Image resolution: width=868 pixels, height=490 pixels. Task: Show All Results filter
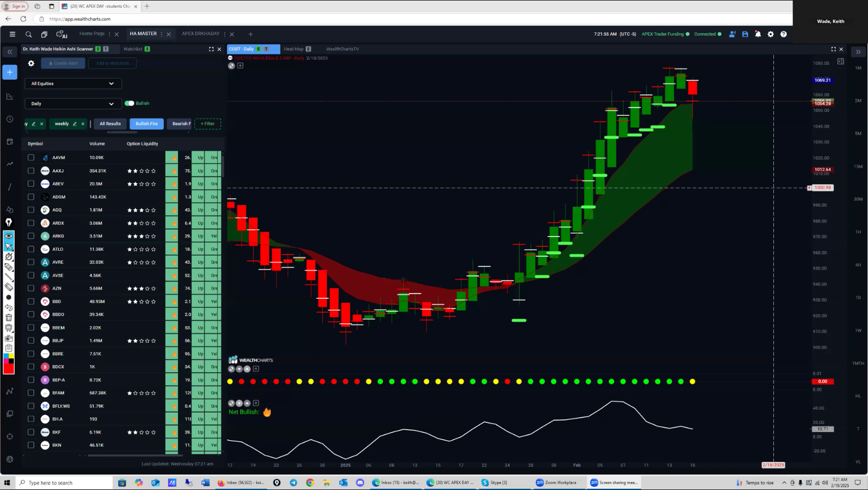(x=110, y=124)
